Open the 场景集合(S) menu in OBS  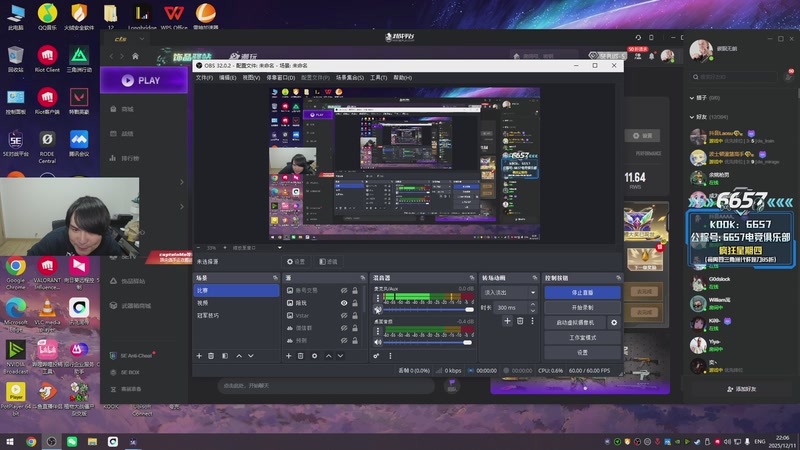pyautogui.click(x=350, y=78)
